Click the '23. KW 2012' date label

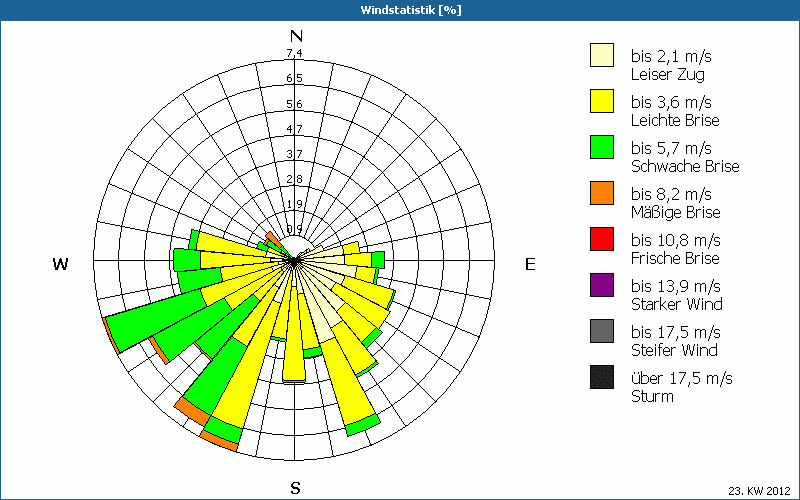pyautogui.click(x=759, y=492)
